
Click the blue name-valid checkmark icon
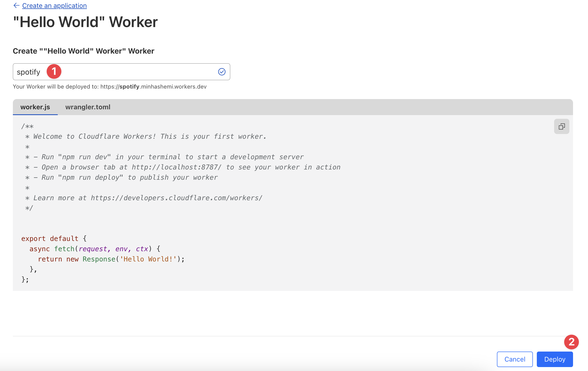coord(222,72)
